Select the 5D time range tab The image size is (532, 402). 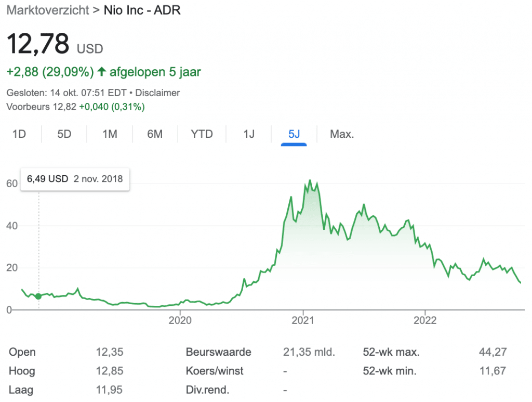(64, 134)
